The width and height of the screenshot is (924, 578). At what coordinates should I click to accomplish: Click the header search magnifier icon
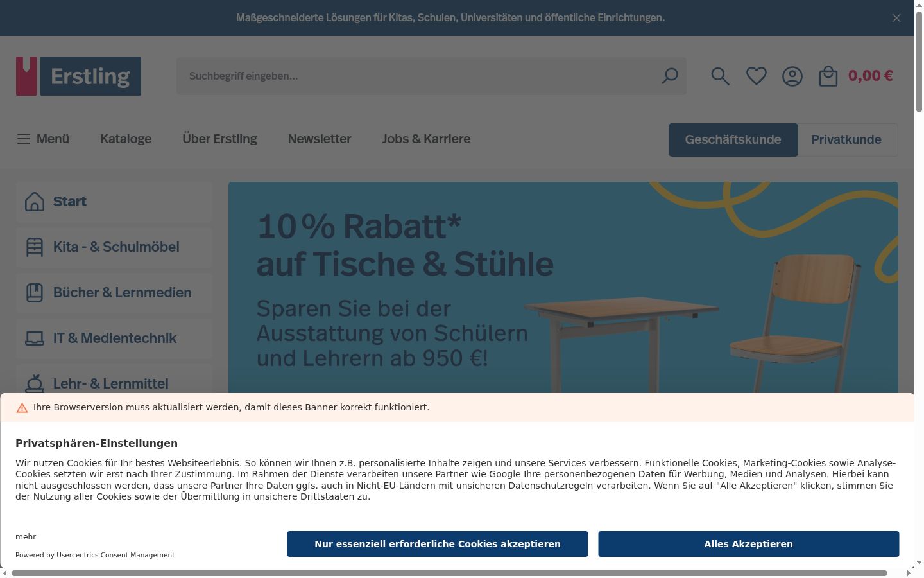(x=720, y=76)
